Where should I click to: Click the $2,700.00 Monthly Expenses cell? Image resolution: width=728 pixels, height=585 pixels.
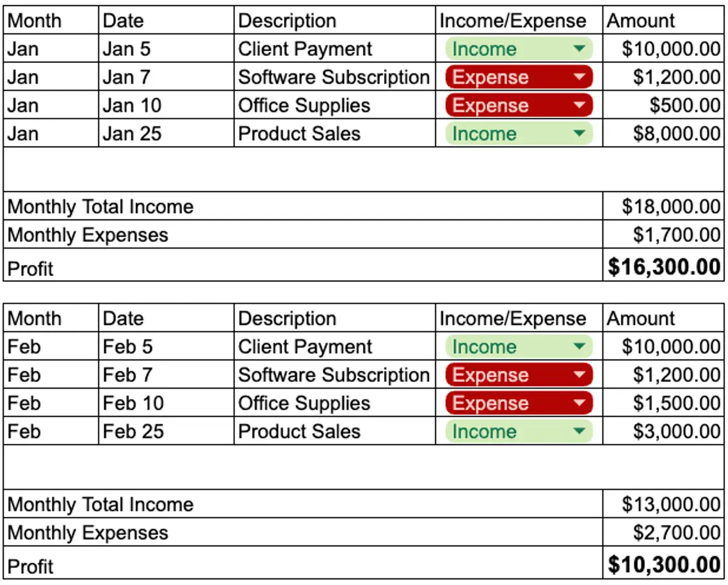point(664,532)
